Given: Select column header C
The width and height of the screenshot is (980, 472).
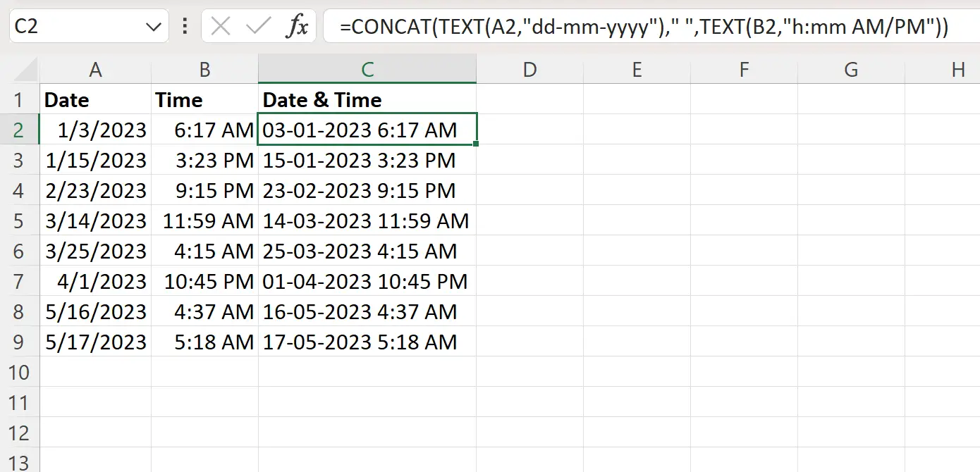Looking at the screenshot, I should (x=367, y=69).
